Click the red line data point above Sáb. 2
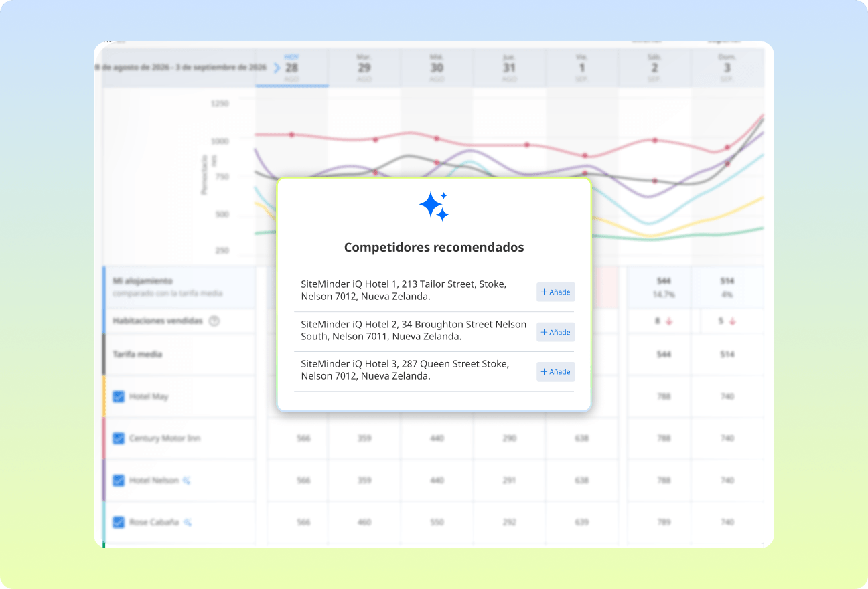The height and width of the screenshot is (589, 868). pos(654,140)
